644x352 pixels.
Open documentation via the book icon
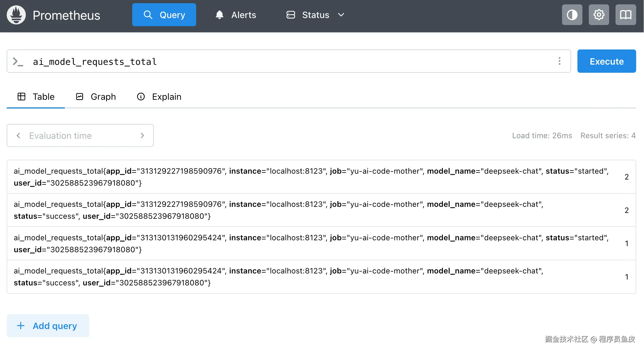pos(625,15)
